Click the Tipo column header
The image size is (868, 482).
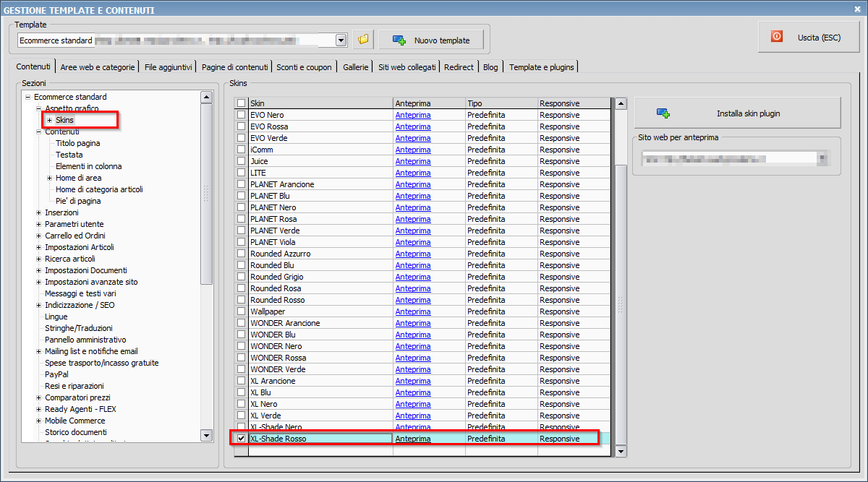[501, 103]
